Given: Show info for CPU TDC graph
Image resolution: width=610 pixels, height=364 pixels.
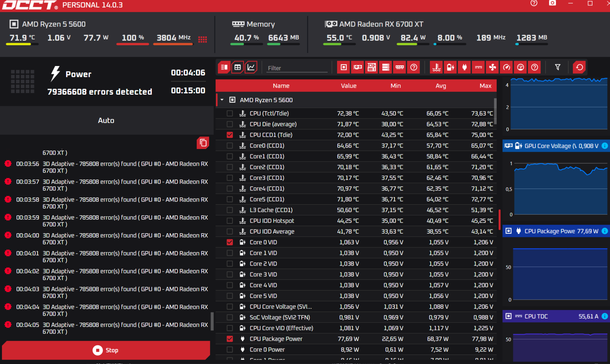Looking at the screenshot, I should coord(605,316).
